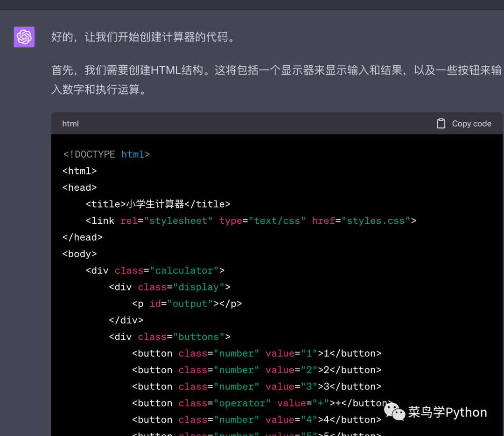Click the paragraph with id "output" line
504x436 pixels.
coord(187,304)
